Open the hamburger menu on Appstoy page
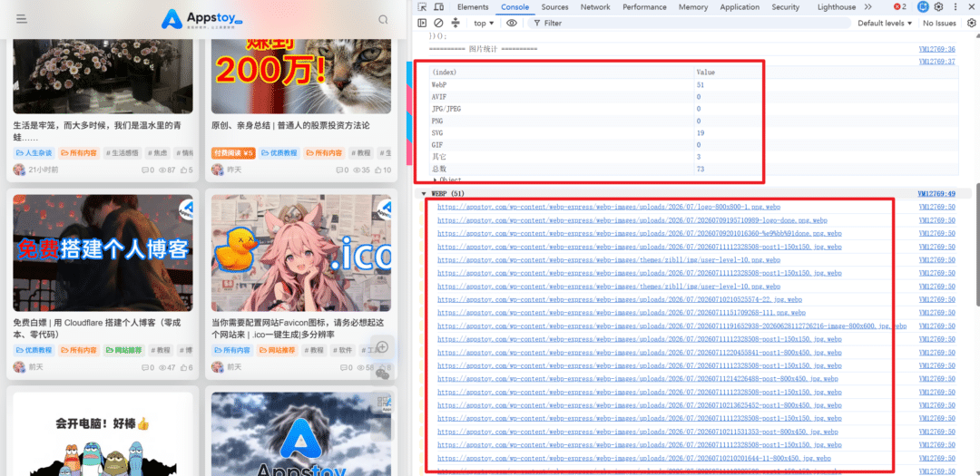 pyautogui.click(x=21, y=19)
